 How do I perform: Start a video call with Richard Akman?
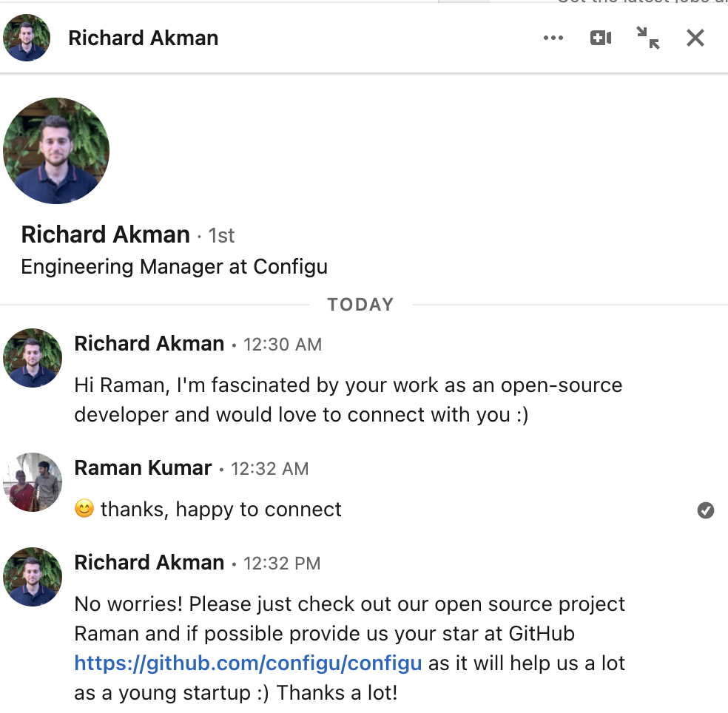pos(600,37)
